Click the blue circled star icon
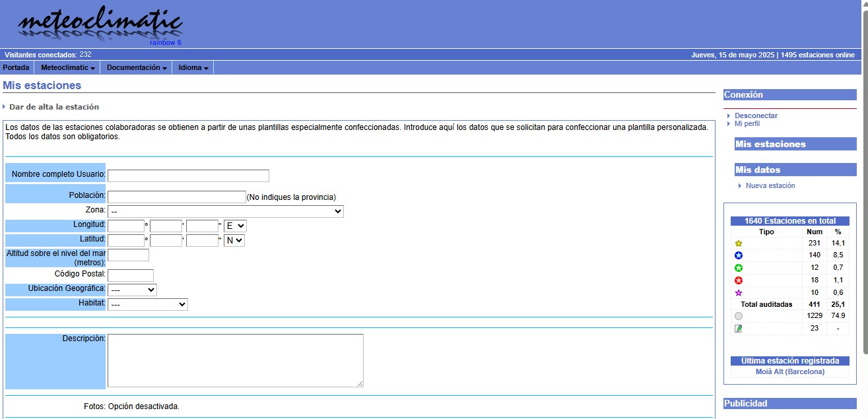Image resolution: width=868 pixels, height=419 pixels. coord(739,255)
